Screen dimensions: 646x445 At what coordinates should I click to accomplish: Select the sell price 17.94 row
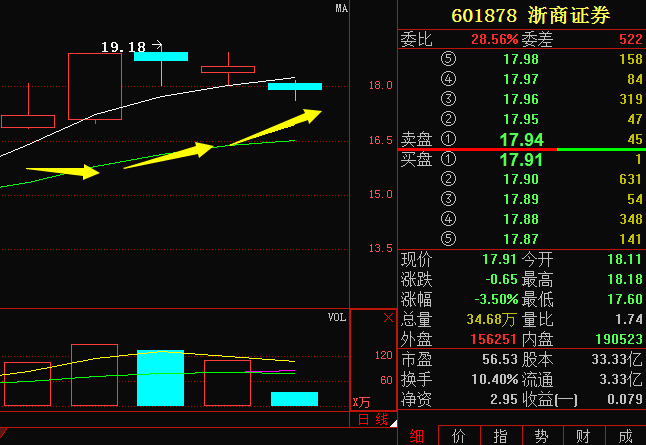521,139
